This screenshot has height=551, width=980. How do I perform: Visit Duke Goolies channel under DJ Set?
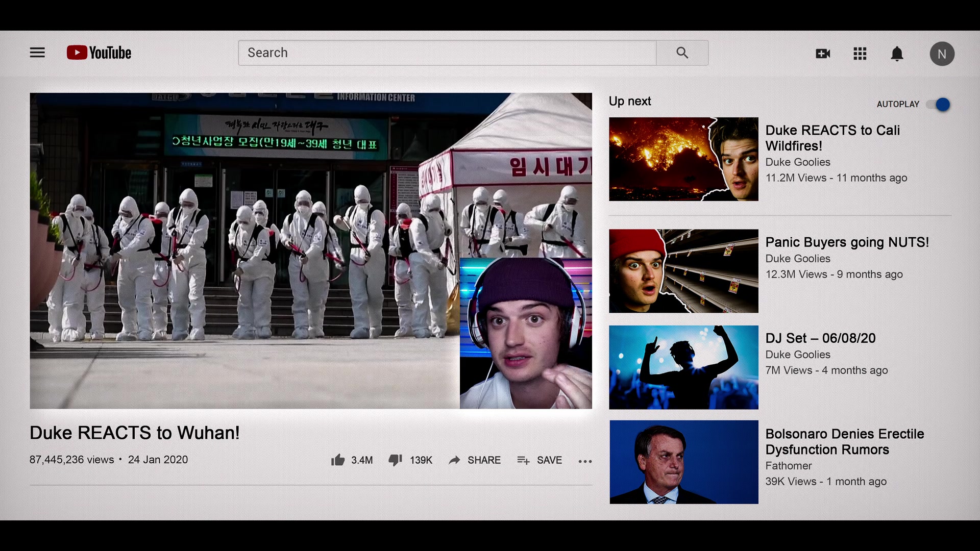(798, 354)
